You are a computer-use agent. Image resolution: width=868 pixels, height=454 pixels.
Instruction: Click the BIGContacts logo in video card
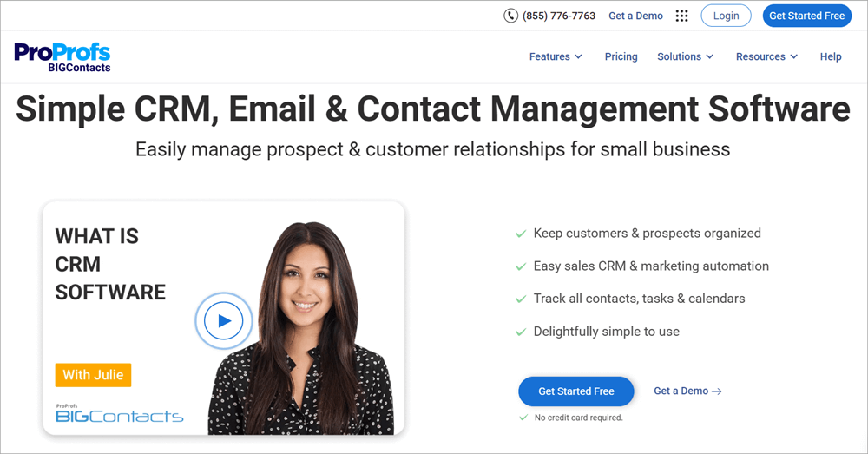pos(120,413)
